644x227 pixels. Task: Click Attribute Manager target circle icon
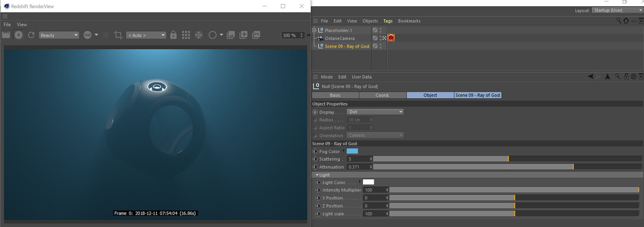634,76
